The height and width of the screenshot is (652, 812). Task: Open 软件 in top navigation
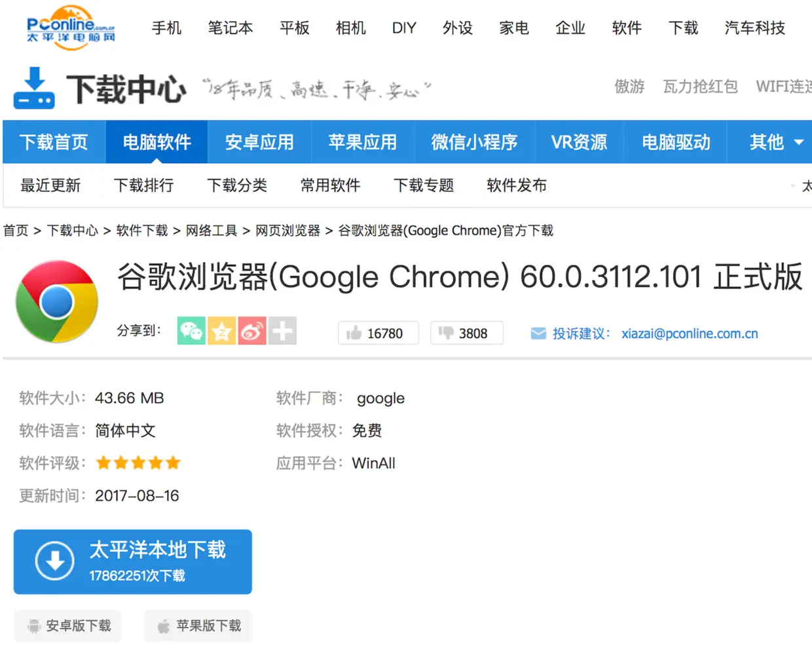(x=627, y=28)
